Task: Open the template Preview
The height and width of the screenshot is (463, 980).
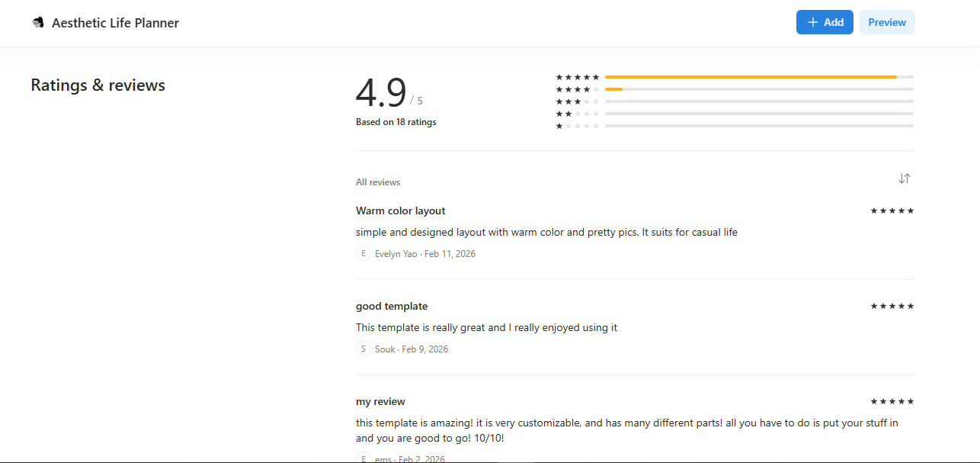Action: pos(886,23)
